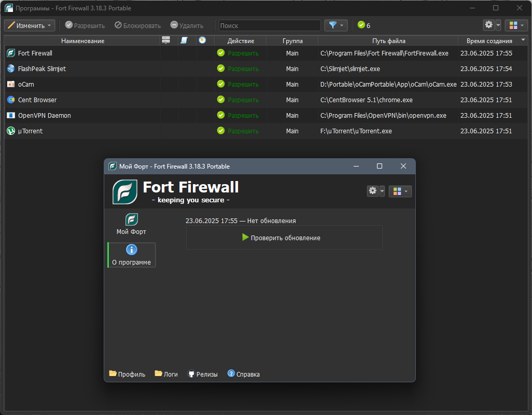Click the Разрешить allow toolbar button
The width and height of the screenshot is (532, 415).
[x=85, y=25]
